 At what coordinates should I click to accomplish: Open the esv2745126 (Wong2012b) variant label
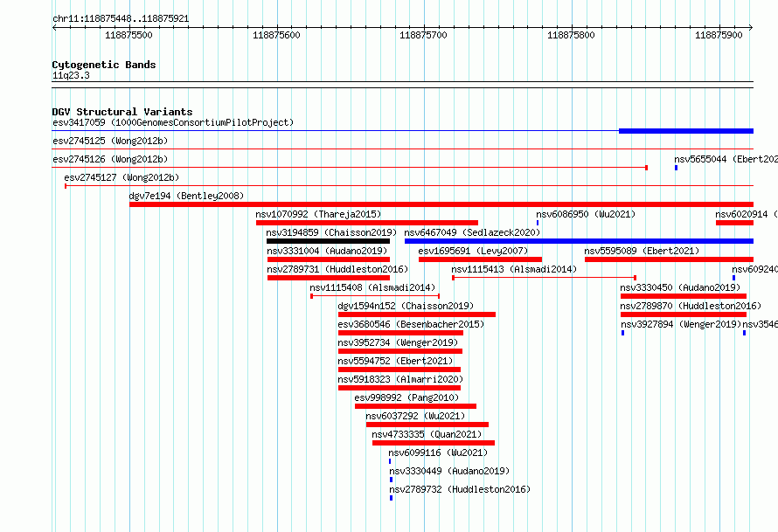[x=110, y=159]
